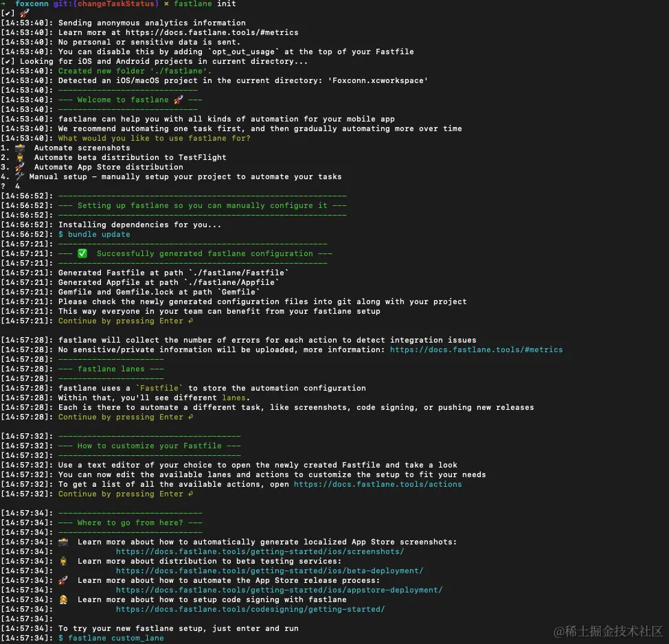Click the 'fastlane init' command text

click(x=205, y=4)
